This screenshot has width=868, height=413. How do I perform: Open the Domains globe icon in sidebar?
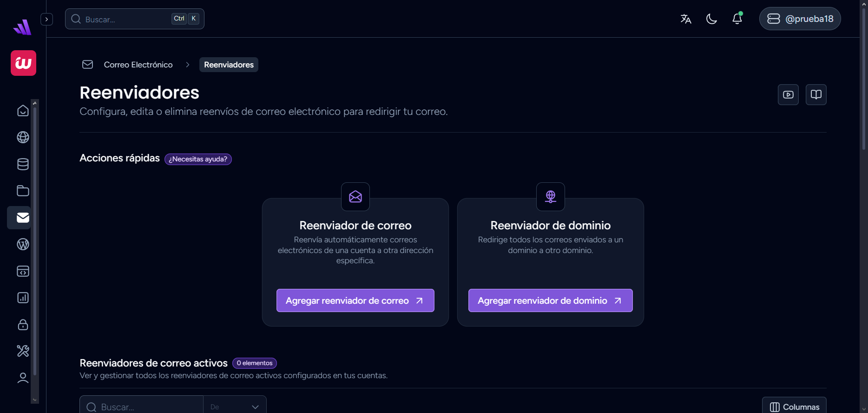click(x=23, y=137)
